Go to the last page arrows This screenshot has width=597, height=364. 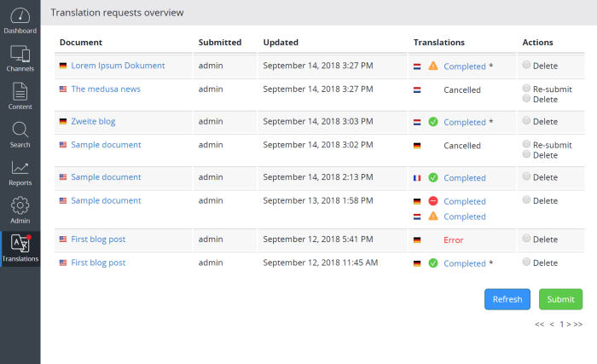click(x=577, y=324)
